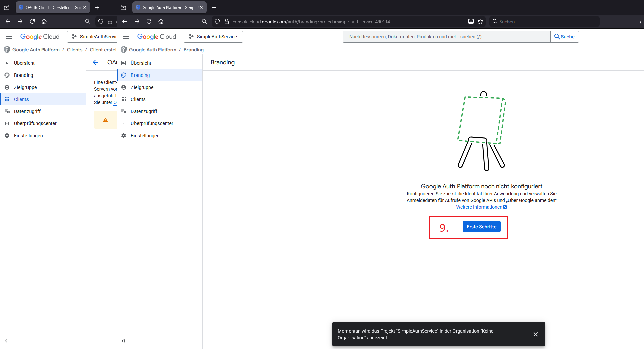Image resolution: width=644 pixels, height=349 pixels.
Task: Open the hamburger navigation menu in left window
Action: [9, 37]
